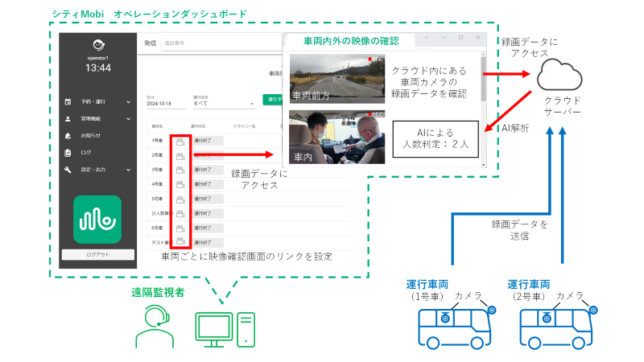Screen dimensions: 644x362
Task: Open the camera view for テスト車
Action: [180, 241]
